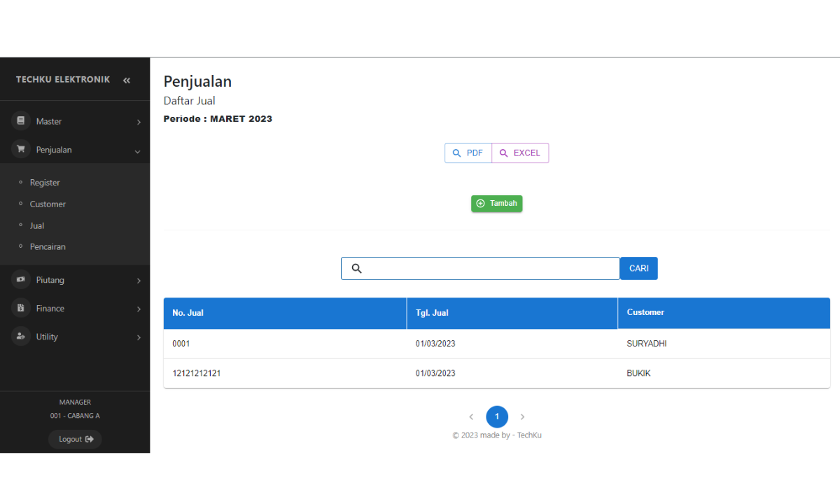Expand the Piutang menu chevron
Image resolution: width=840 pixels, height=504 pixels.
tap(139, 281)
